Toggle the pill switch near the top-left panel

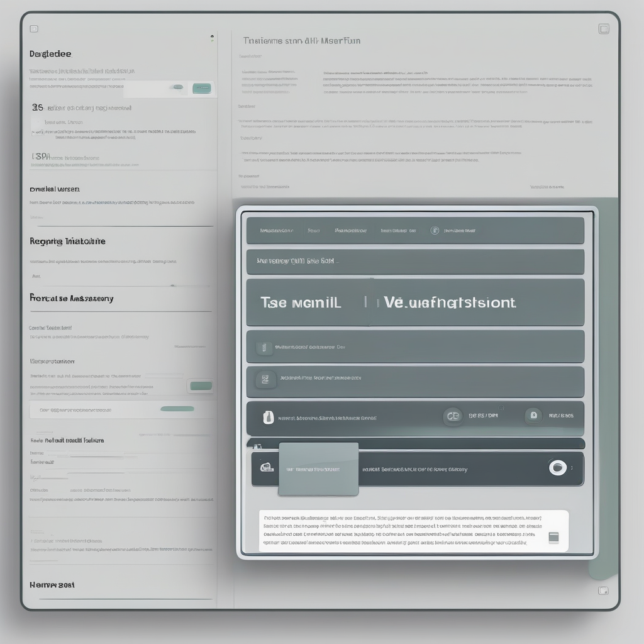pos(177,87)
